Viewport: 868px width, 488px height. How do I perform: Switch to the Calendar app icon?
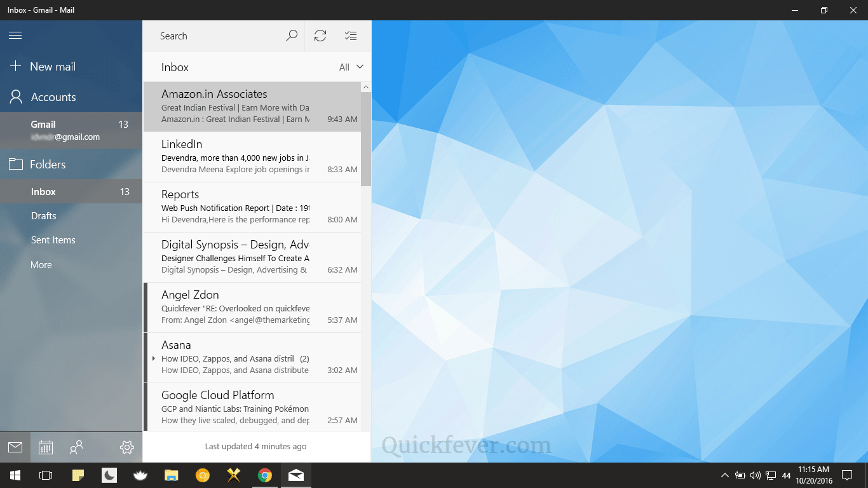tap(46, 447)
